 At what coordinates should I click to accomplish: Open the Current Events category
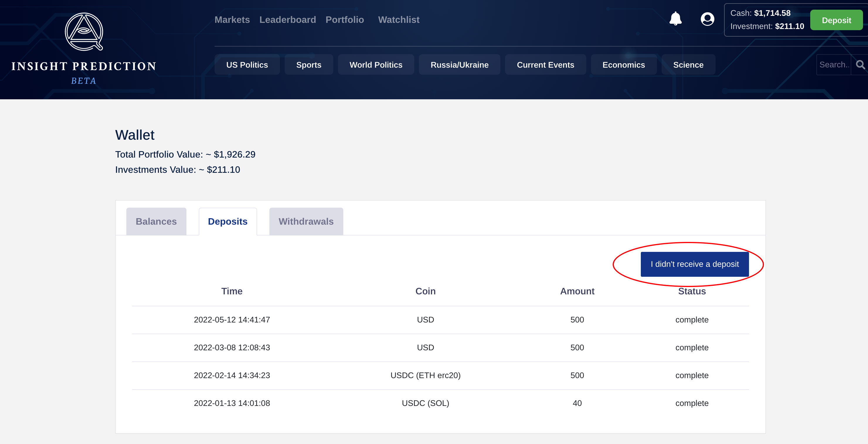545,65
